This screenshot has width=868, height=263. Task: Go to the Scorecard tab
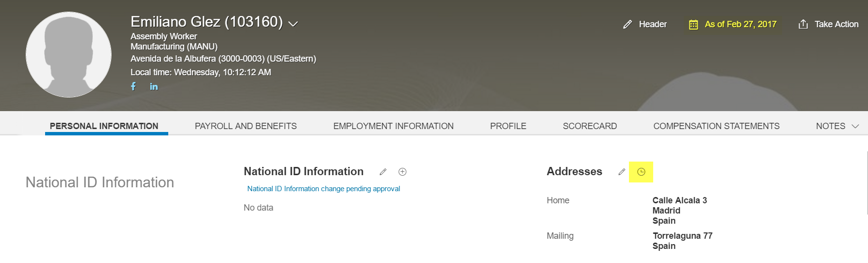[x=590, y=126]
